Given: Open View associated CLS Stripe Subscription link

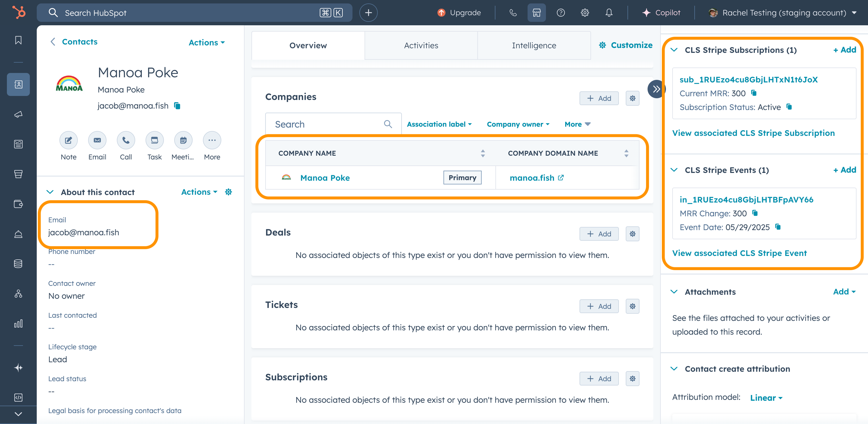Looking at the screenshot, I should pyautogui.click(x=753, y=133).
